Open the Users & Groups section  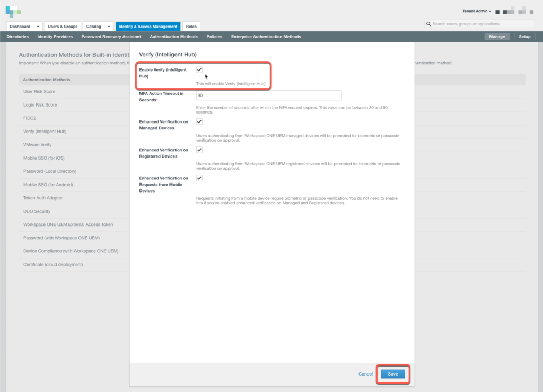point(63,26)
